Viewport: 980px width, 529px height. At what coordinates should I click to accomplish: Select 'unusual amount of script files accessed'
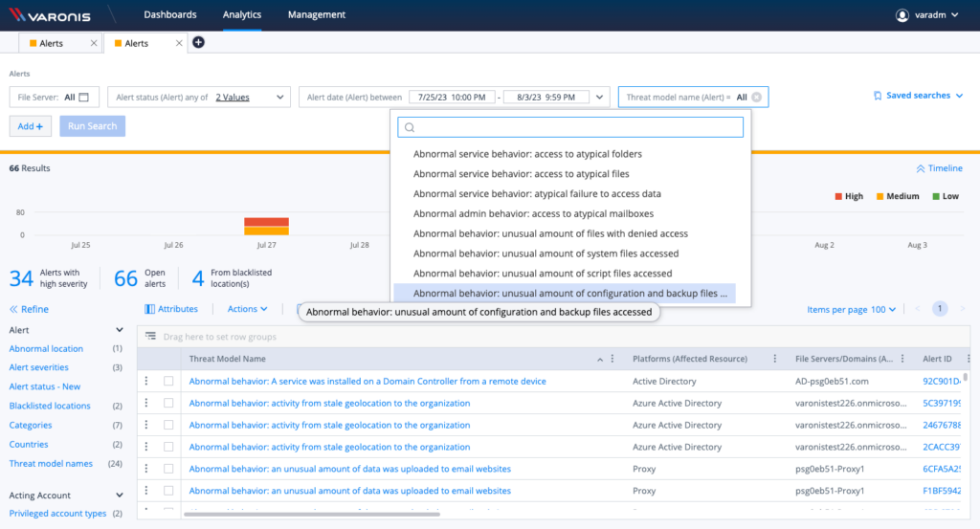pyautogui.click(x=543, y=274)
